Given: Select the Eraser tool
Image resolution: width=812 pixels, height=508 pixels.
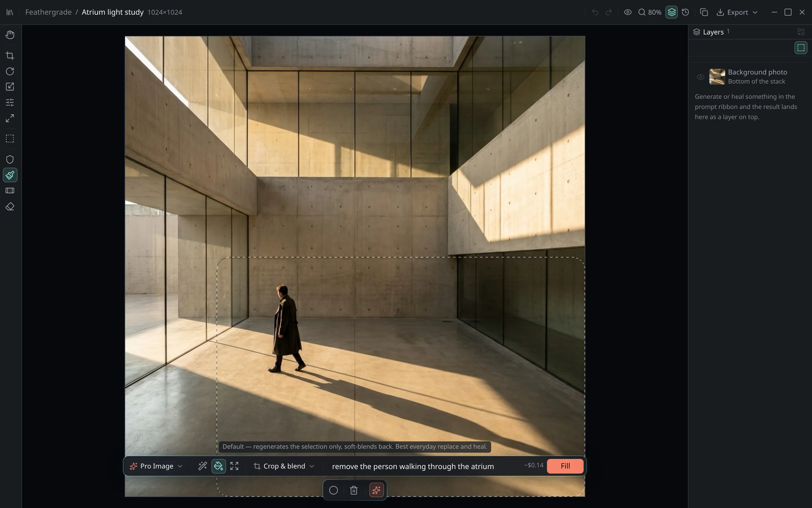Looking at the screenshot, I should (10, 207).
